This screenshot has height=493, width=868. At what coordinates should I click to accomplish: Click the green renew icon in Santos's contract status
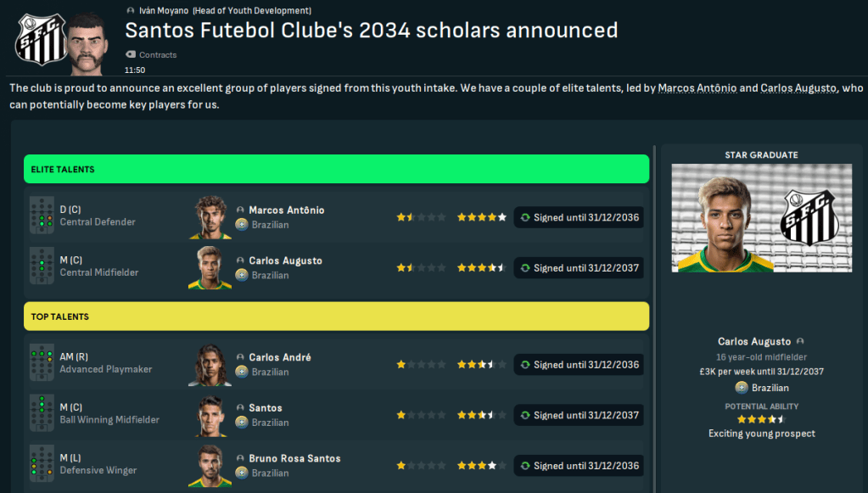point(525,416)
